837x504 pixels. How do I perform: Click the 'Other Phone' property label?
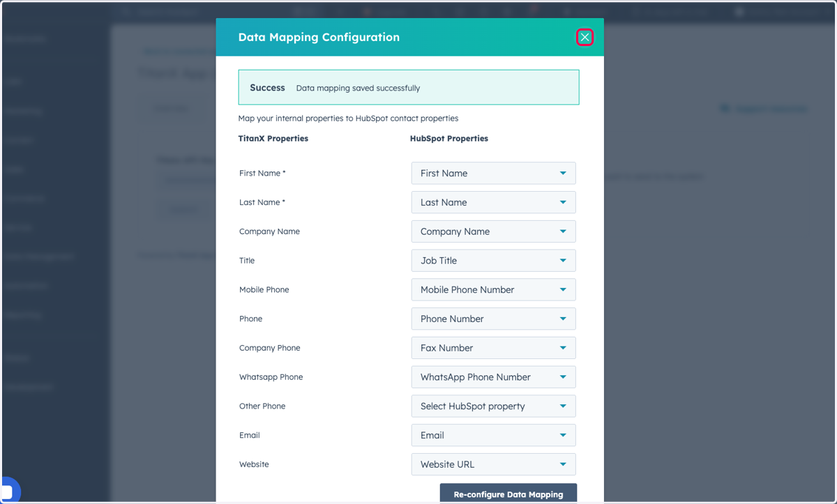(x=262, y=406)
